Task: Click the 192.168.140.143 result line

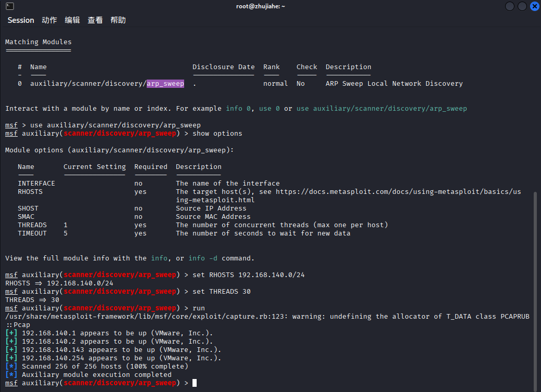Action: 113,349
